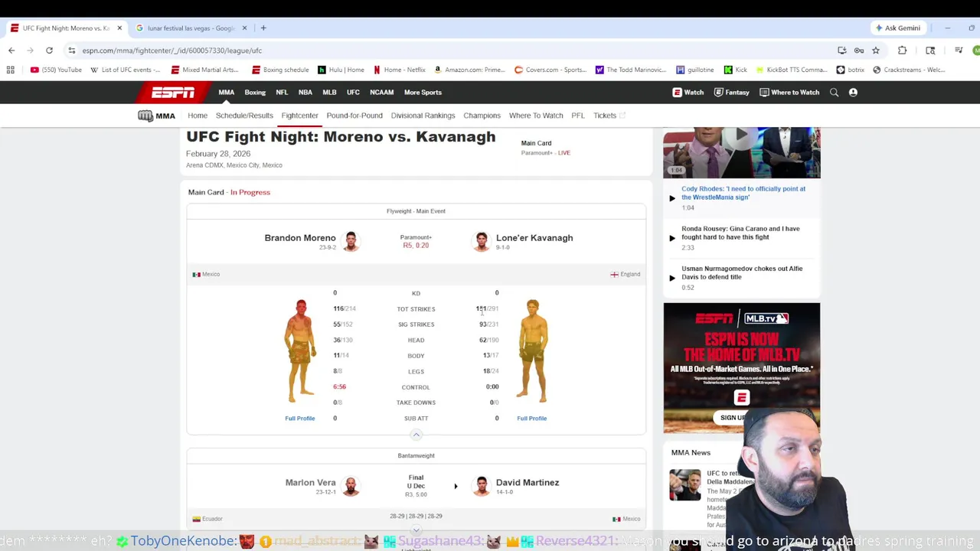This screenshot has height=551, width=980.
Task: Open the Covers.com Sports bookmark
Action: click(x=550, y=70)
